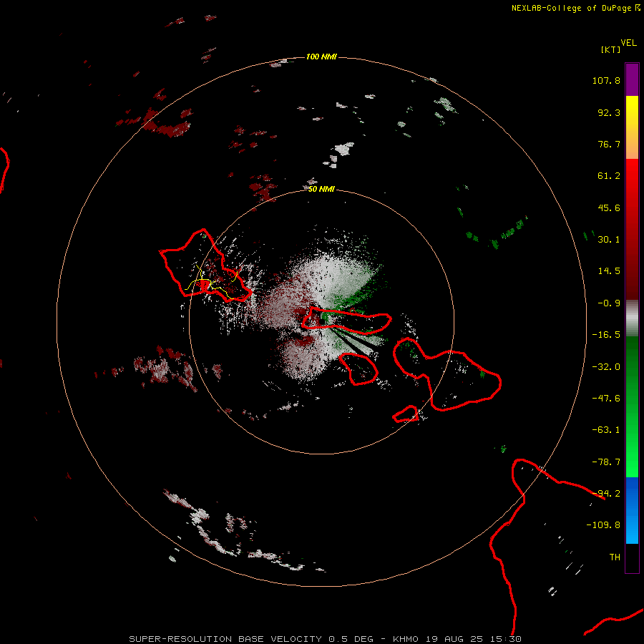Click the [KT] units label
This screenshot has width=644, height=644.
[x=610, y=49]
